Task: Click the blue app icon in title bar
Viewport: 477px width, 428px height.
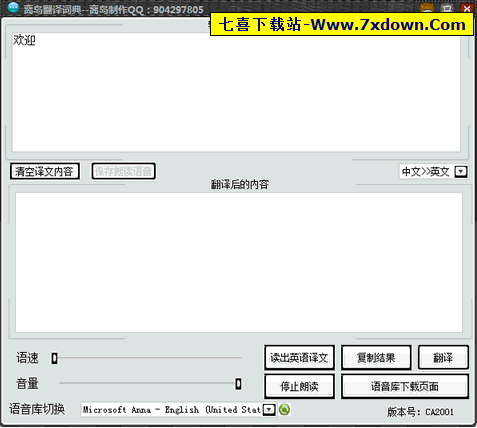Action: click(x=13, y=7)
